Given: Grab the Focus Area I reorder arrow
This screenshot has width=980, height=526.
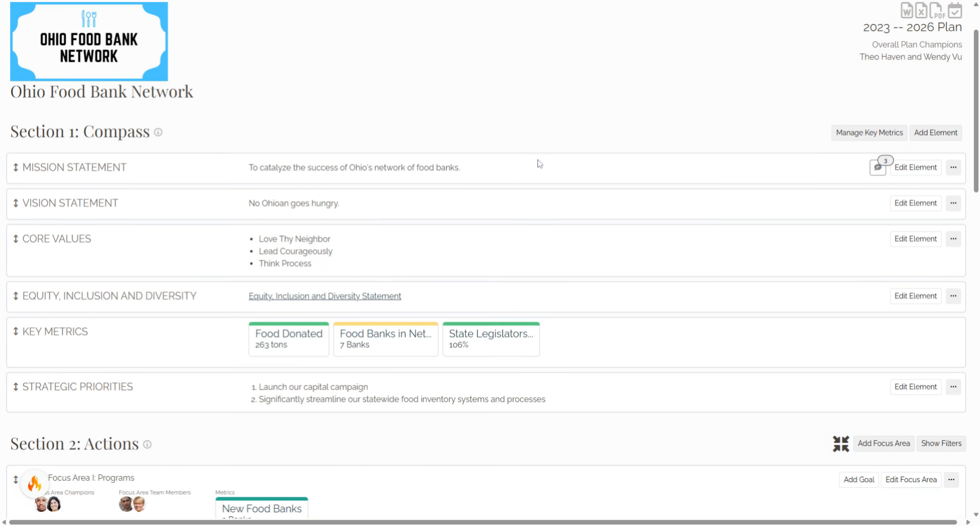Looking at the screenshot, I should click(16, 480).
